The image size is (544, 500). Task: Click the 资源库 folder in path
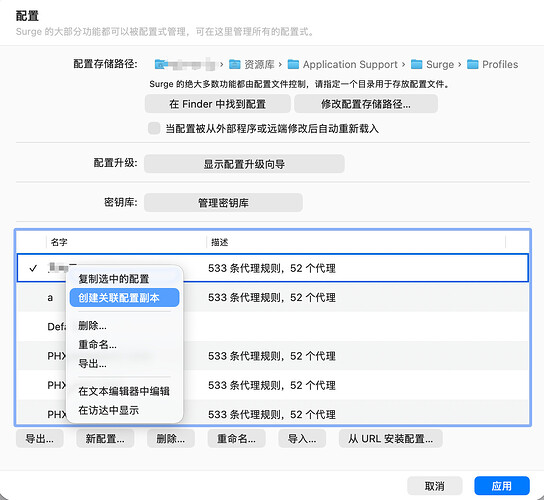(x=252, y=64)
